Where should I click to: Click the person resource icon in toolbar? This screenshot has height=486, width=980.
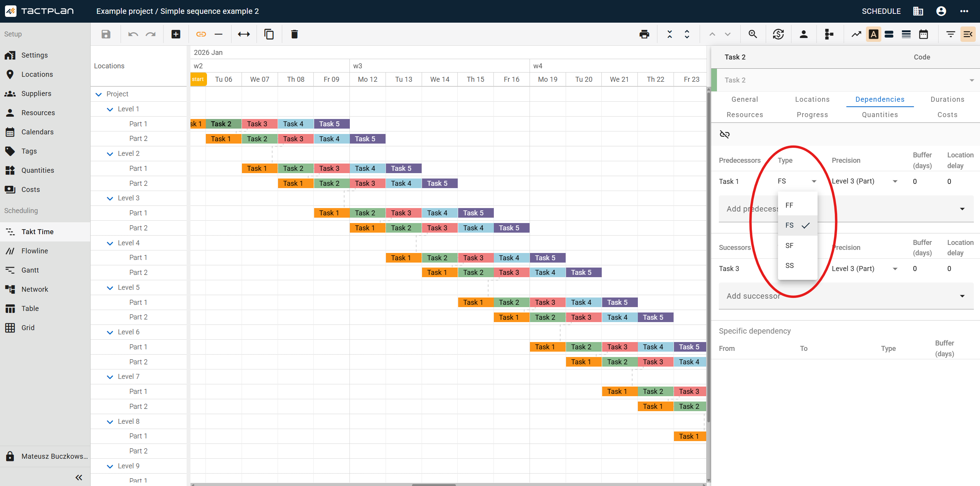pyautogui.click(x=804, y=34)
